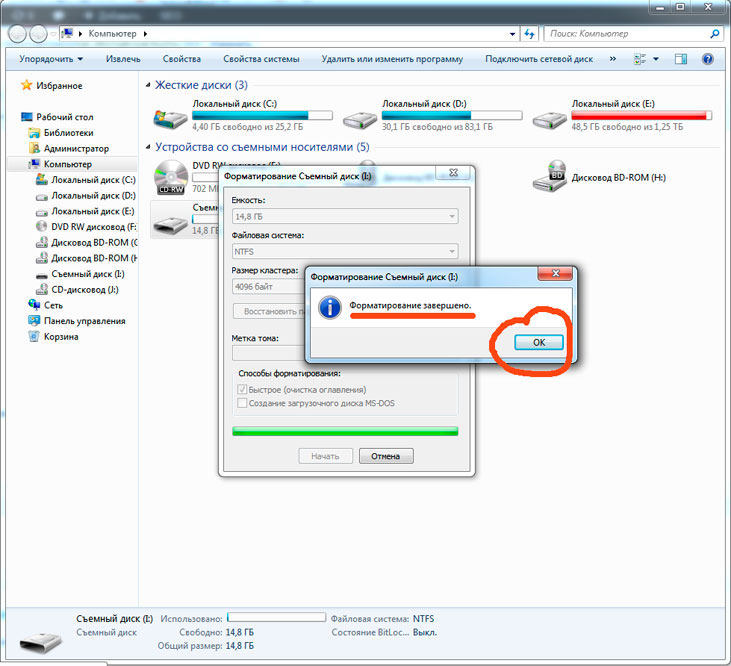Click Дисковод BD-ROM (H:) label text
731x666 pixels.
point(619,178)
